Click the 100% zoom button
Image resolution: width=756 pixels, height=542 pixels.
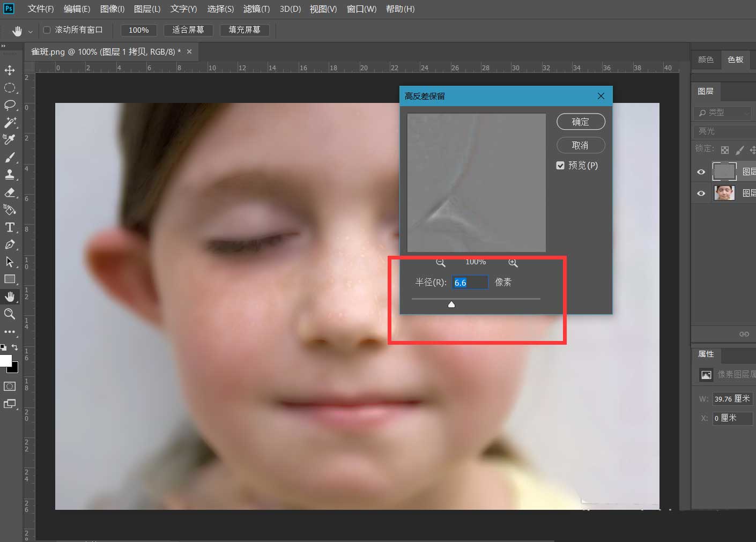138,30
